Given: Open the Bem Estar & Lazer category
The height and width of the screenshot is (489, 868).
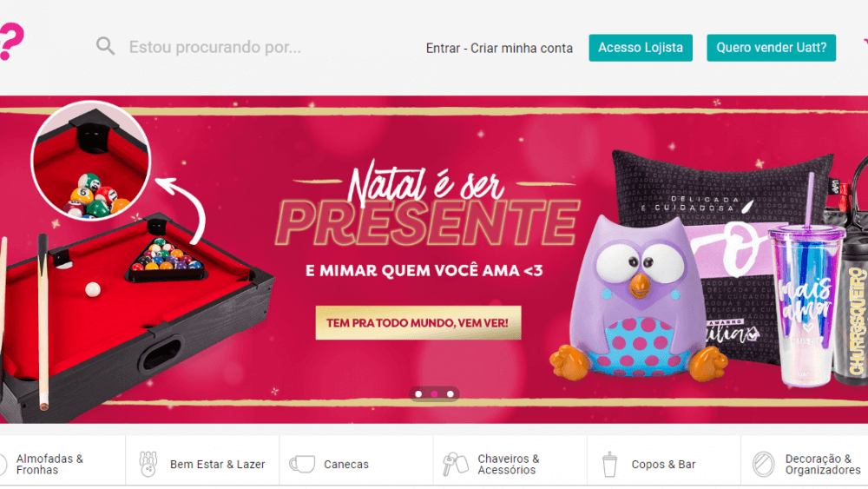Looking at the screenshot, I should (202, 464).
